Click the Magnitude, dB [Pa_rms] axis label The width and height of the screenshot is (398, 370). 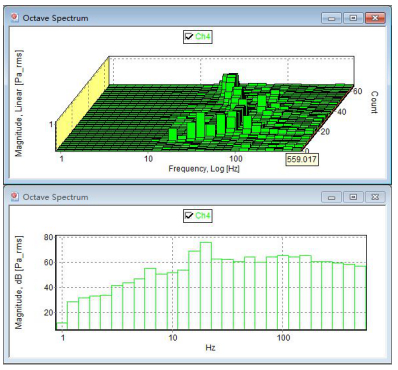click(19, 283)
